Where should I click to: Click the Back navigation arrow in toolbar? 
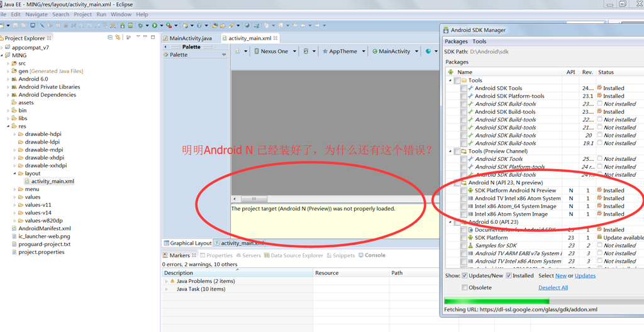(x=303, y=26)
